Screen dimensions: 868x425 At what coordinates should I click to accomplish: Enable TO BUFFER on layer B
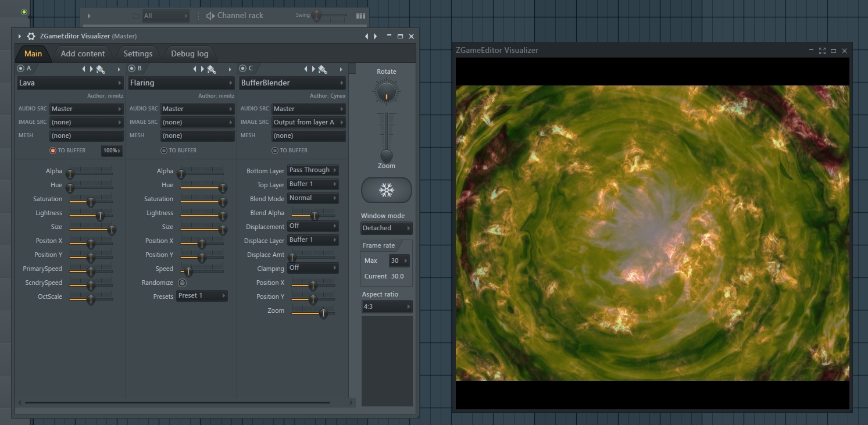(x=164, y=150)
